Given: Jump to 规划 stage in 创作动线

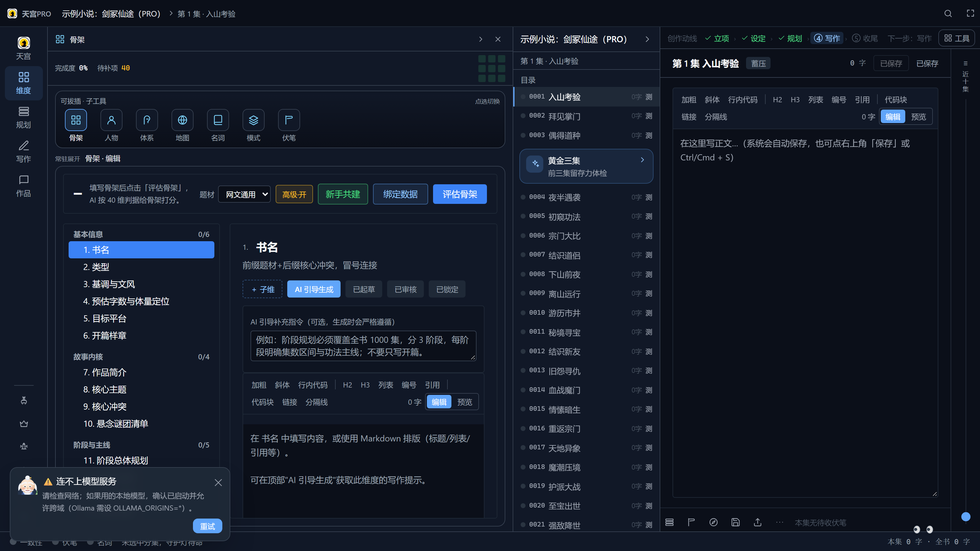Looking at the screenshot, I should pyautogui.click(x=790, y=38).
